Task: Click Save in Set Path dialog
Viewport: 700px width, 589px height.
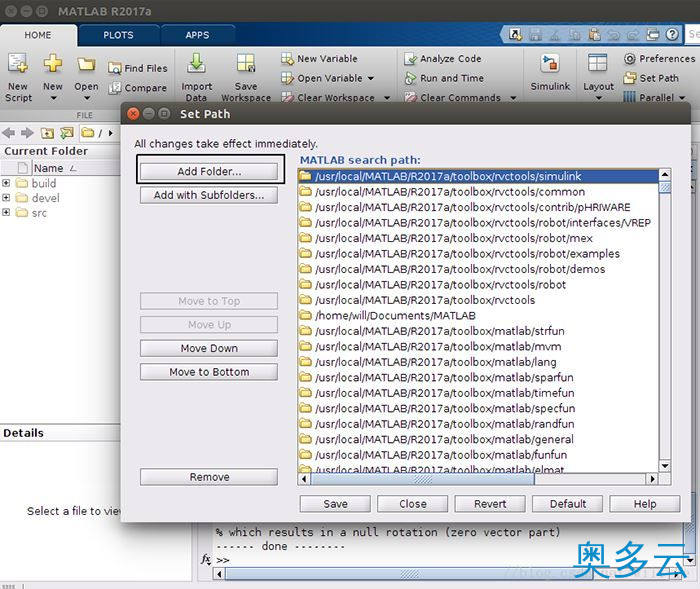Action: coord(335,504)
